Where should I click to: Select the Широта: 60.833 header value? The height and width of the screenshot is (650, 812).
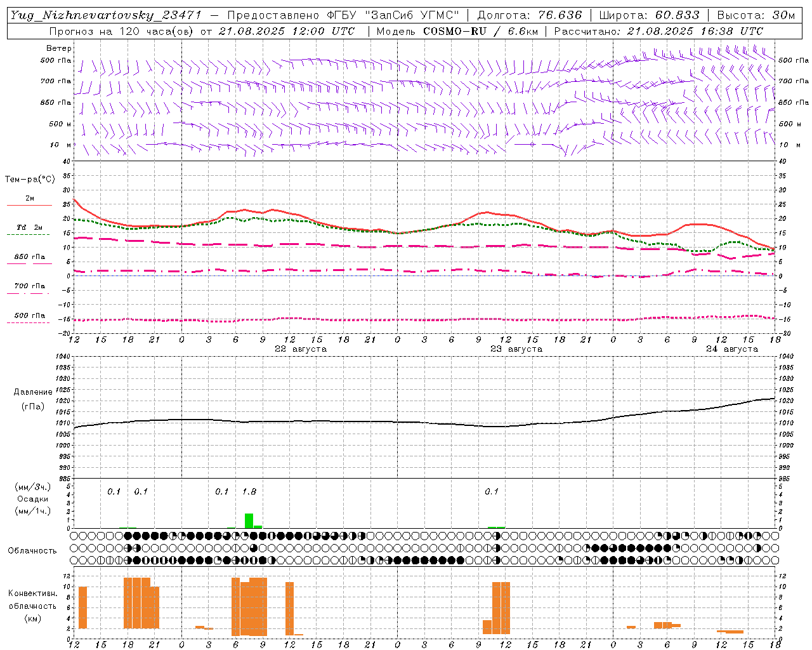point(649,15)
